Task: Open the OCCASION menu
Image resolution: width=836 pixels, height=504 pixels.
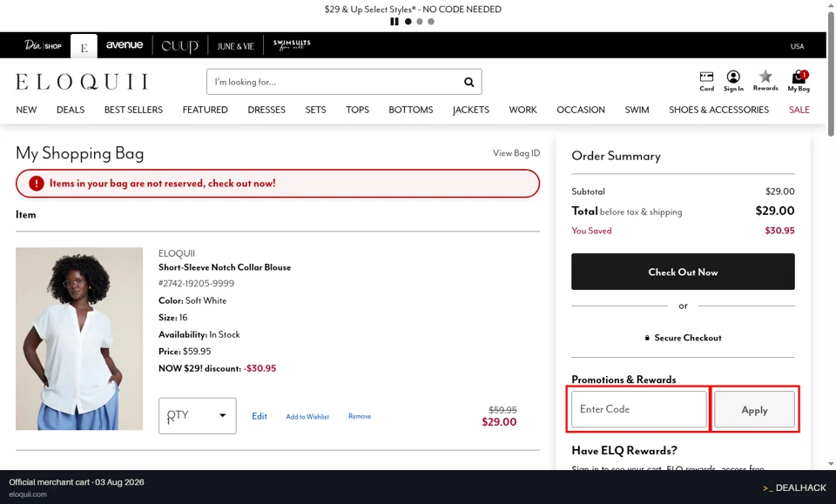Action: click(581, 110)
